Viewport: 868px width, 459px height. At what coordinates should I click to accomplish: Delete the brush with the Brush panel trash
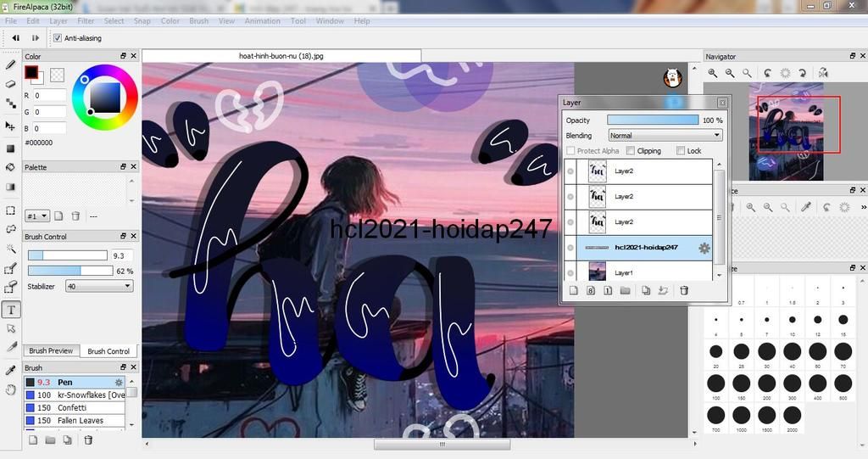[88, 440]
